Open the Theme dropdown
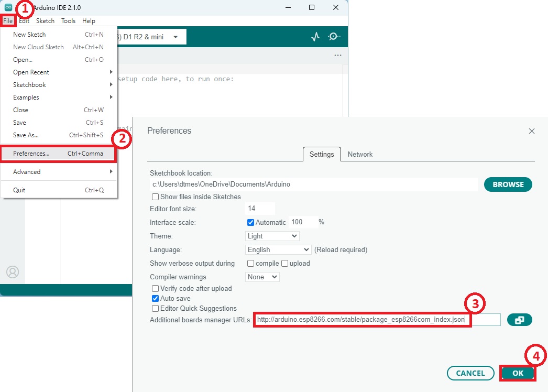 [x=272, y=236]
